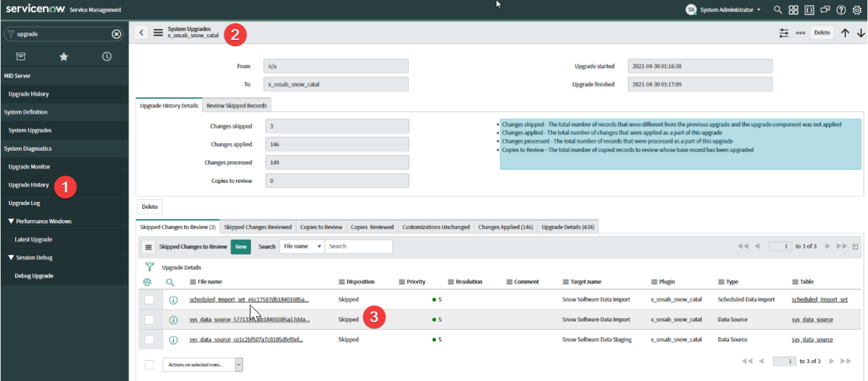
Task: Open the Copies to Review tab
Action: click(x=321, y=227)
